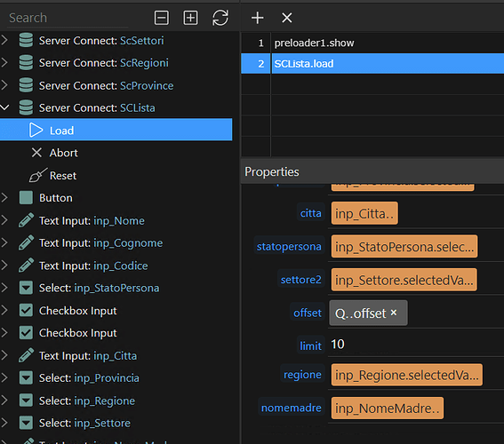Remove selected action with X icon
This screenshot has height=444, width=504.
point(287,18)
